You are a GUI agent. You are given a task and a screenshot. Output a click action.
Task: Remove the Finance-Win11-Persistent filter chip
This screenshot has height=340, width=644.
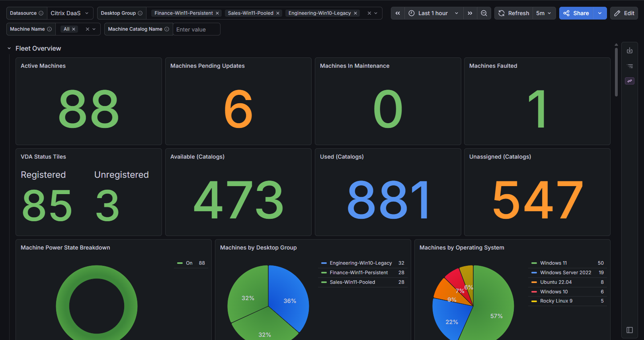[217, 13]
